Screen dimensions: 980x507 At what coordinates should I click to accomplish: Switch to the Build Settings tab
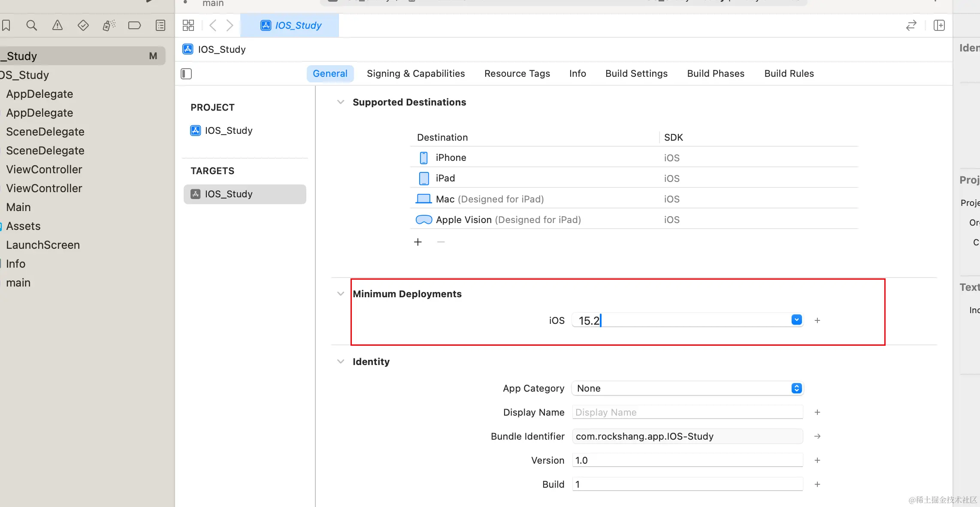(636, 73)
